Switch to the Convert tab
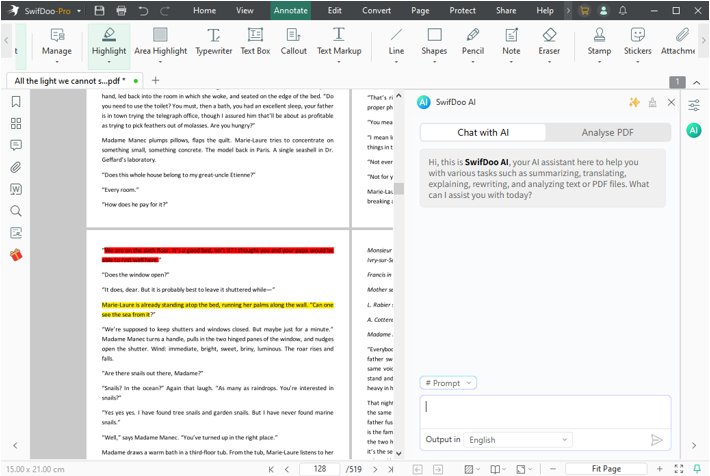The width and height of the screenshot is (710, 476). [x=376, y=10]
